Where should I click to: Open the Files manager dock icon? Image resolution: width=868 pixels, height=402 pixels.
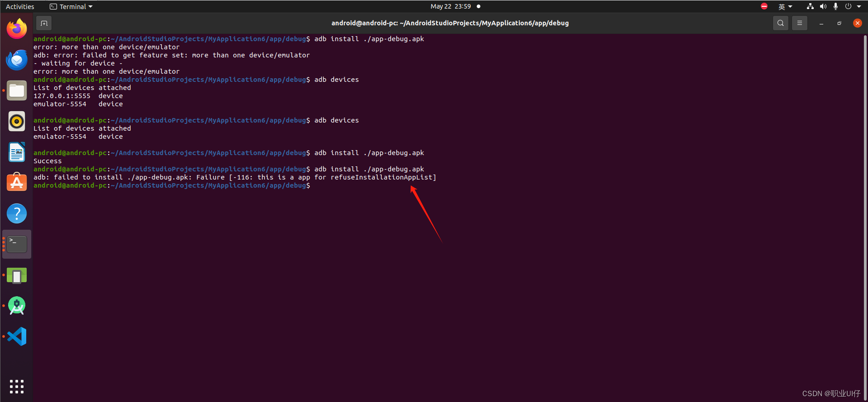coord(17,90)
